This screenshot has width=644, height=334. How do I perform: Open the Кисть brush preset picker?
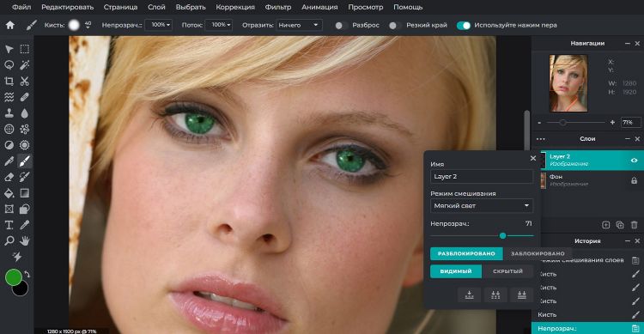[74, 25]
